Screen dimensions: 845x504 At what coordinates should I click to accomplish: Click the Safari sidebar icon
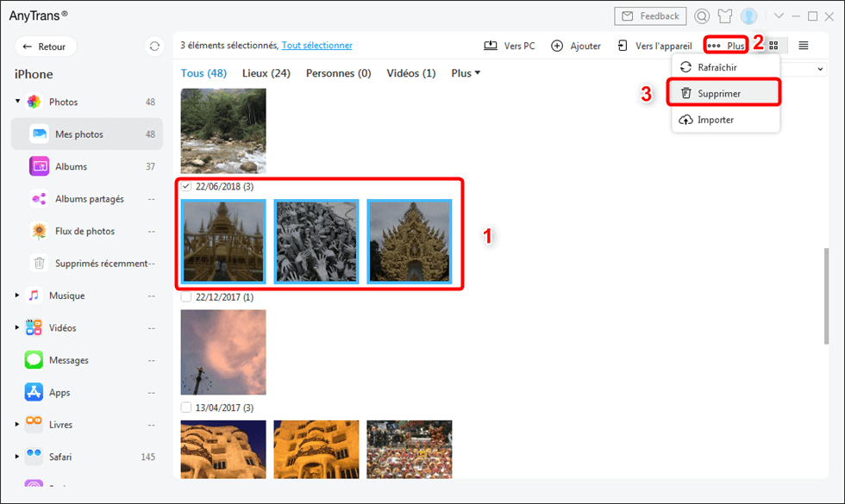coord(34,457)
